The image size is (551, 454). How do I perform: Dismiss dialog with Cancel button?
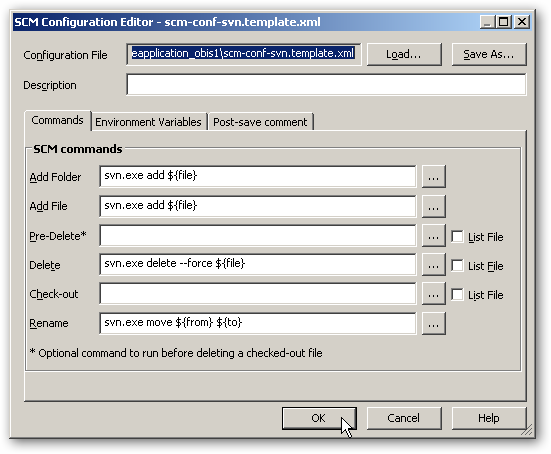[404, 418]
